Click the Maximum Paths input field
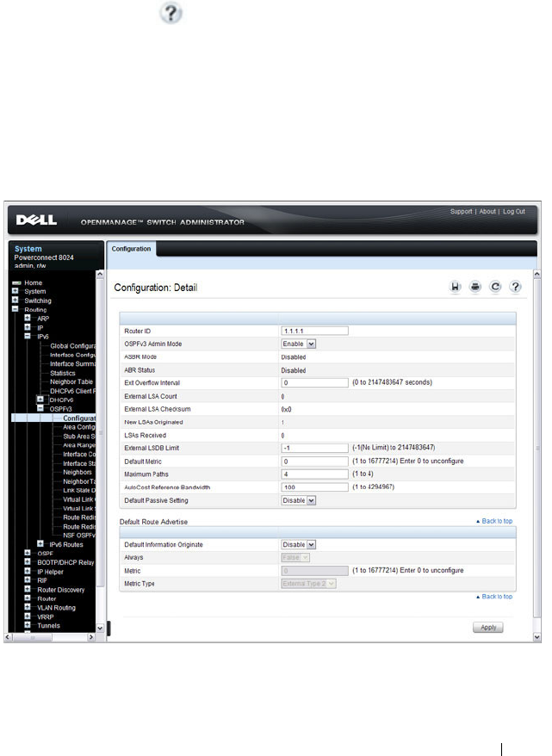Screen dimensions: 552x756 coord(314,474)
